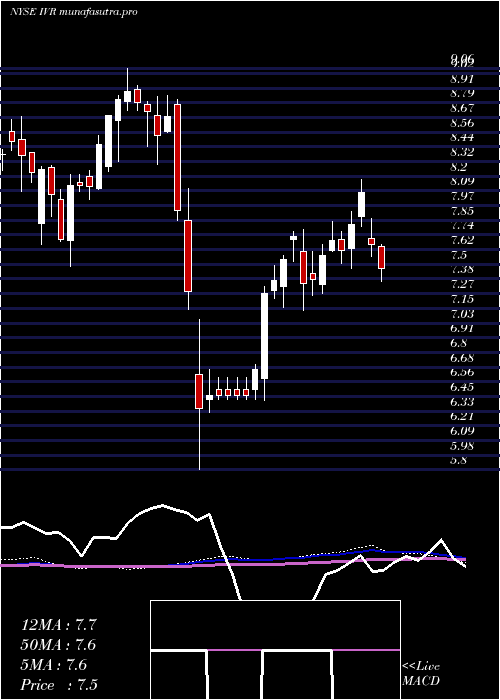Screen dimensions: 500x700
Task: Click the 50MA : 7.6 readout
Action: (58, 645)
